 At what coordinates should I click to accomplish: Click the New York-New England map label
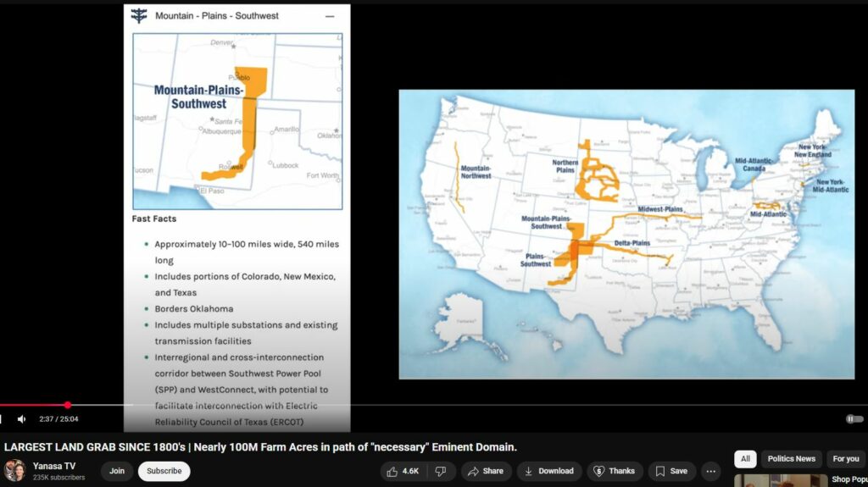[x=813, y=151]
